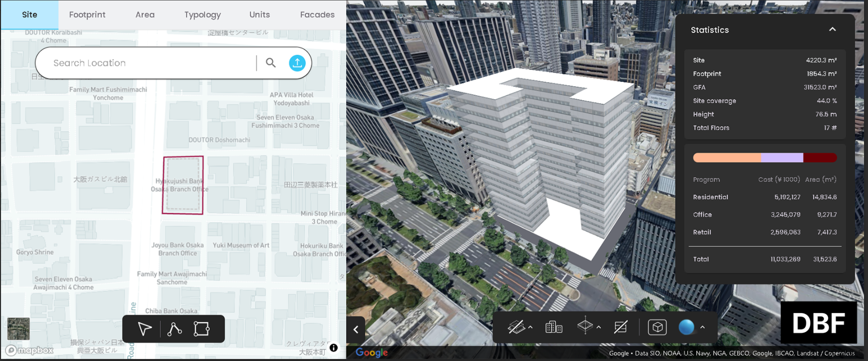The height and width of the screenshot is (361, 868).
Task: Click the '11,033,269' total cost
Action: click(786, 259)
